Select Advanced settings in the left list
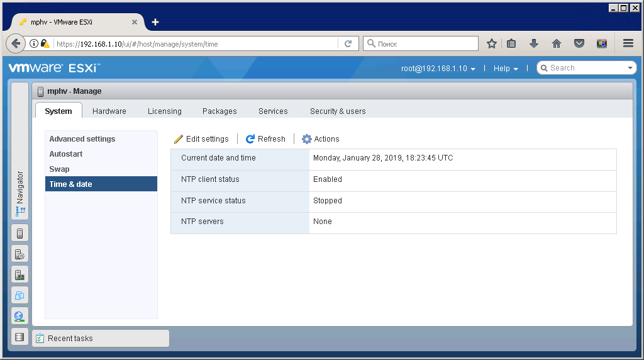 [x=101, y=139]
